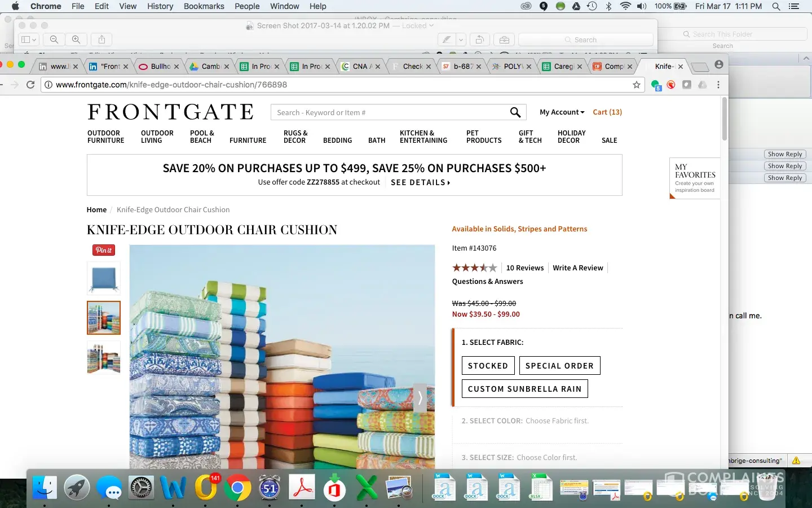Click the Office installer icon in the Dock
The height and width of the screenshot is (508, 812).
tap(334, 487)
